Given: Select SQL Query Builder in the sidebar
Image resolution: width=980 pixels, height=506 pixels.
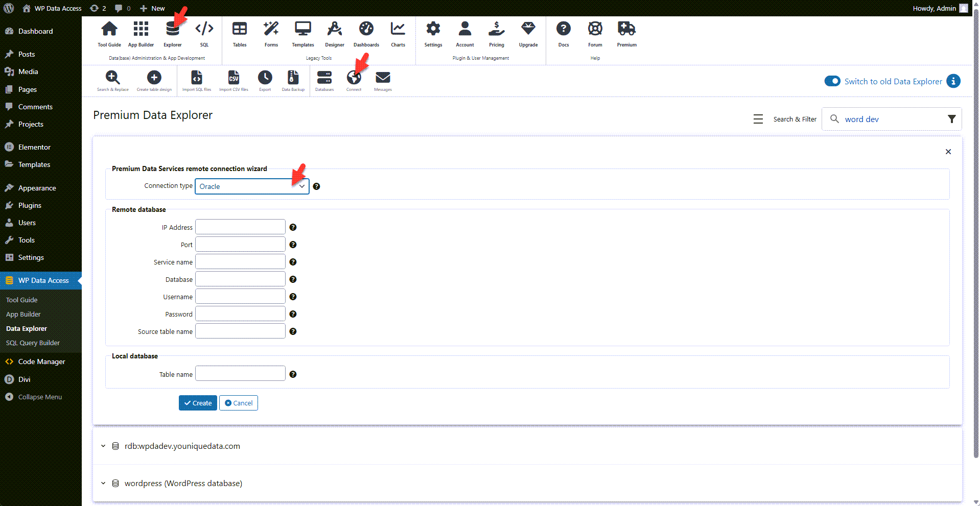Looking at the screenshot, I should tap(33, 343).
